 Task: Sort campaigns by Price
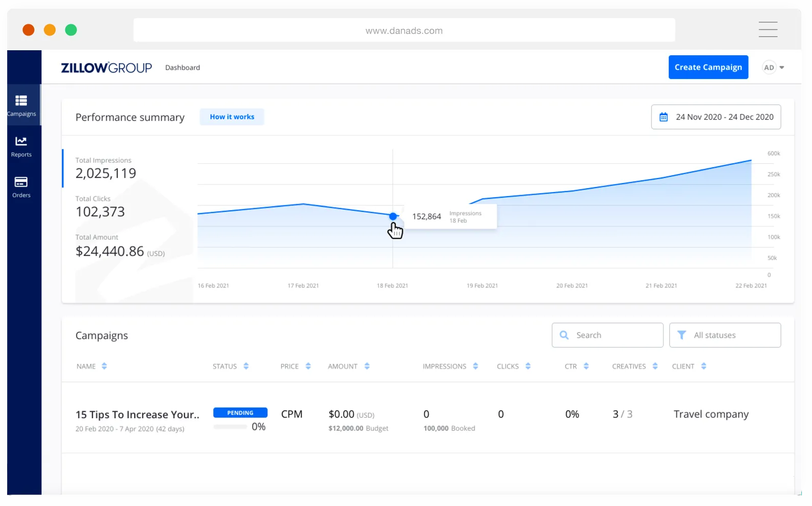(x=308, y=366)
